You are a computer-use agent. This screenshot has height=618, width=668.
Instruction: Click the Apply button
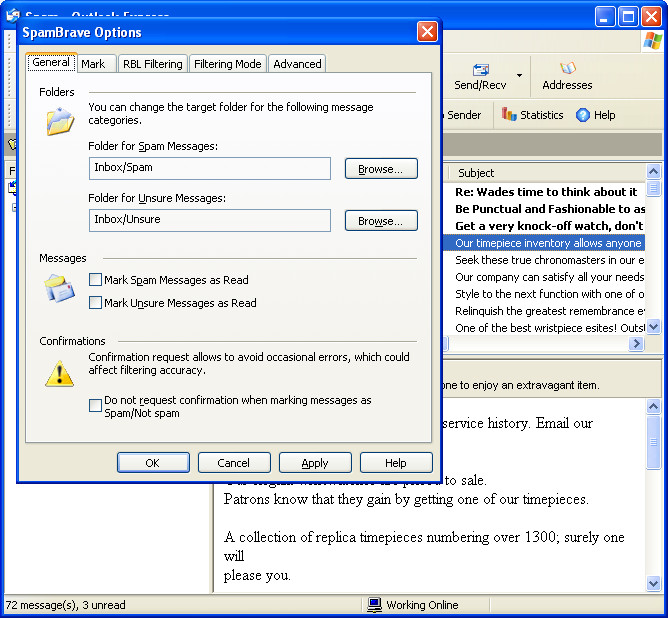(x=315, y=463)
